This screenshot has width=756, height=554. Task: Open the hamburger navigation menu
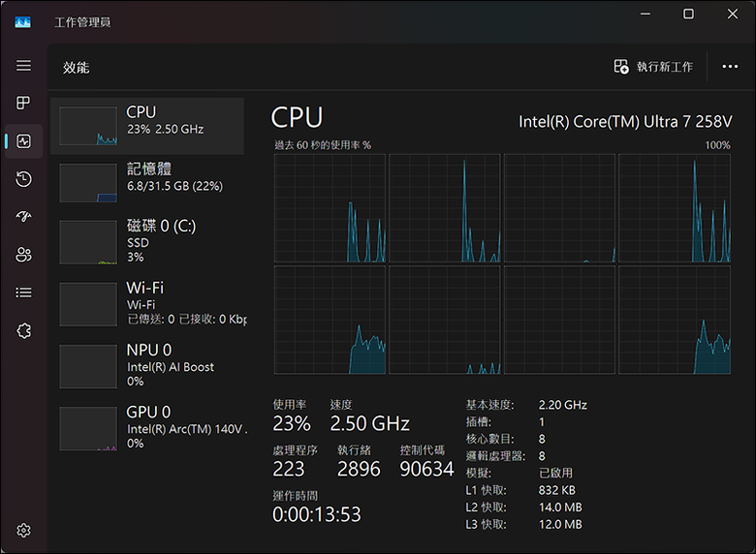(x=23, y=66)
